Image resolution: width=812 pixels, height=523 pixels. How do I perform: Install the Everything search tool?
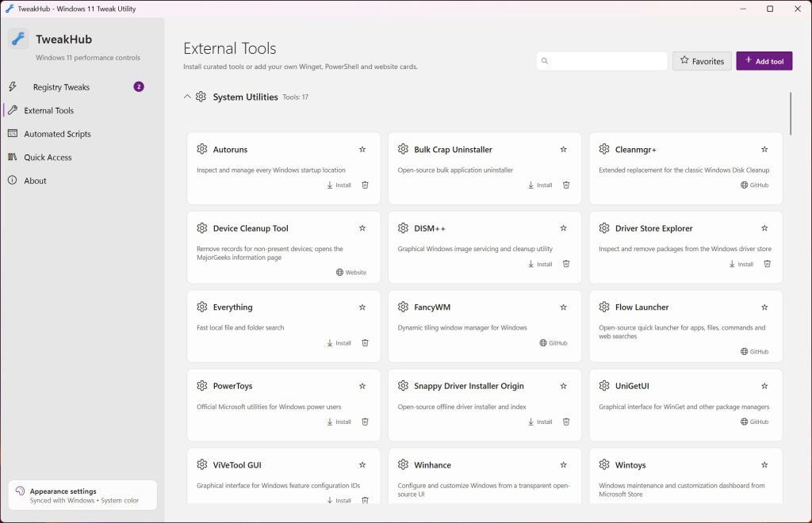339,343
